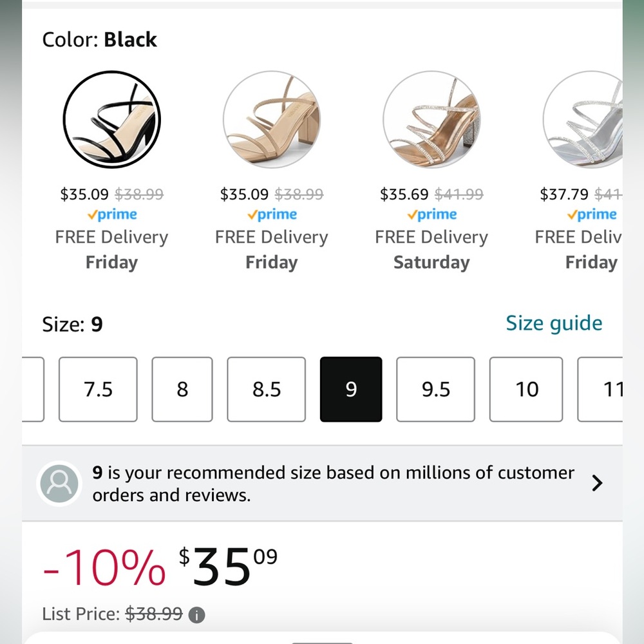
Task: Choose the nude beige sandal color option
Action: coord(272,120)
